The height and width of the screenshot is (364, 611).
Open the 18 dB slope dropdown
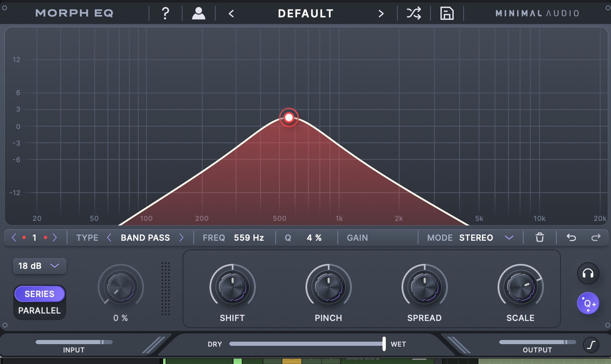[x=39, y=266]
